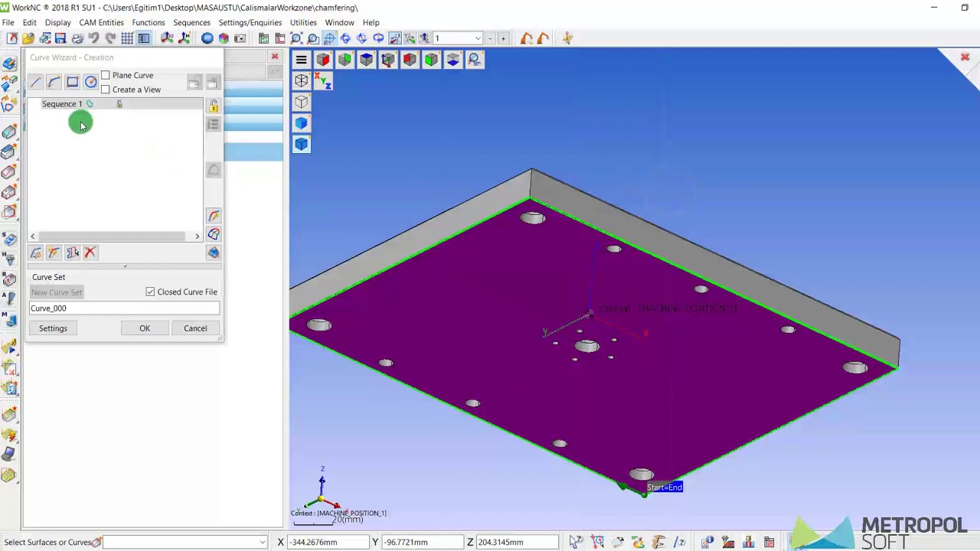The image size is (980, 551).
Task: Enable the Create a View checkbox
Action: pos(106,90)
